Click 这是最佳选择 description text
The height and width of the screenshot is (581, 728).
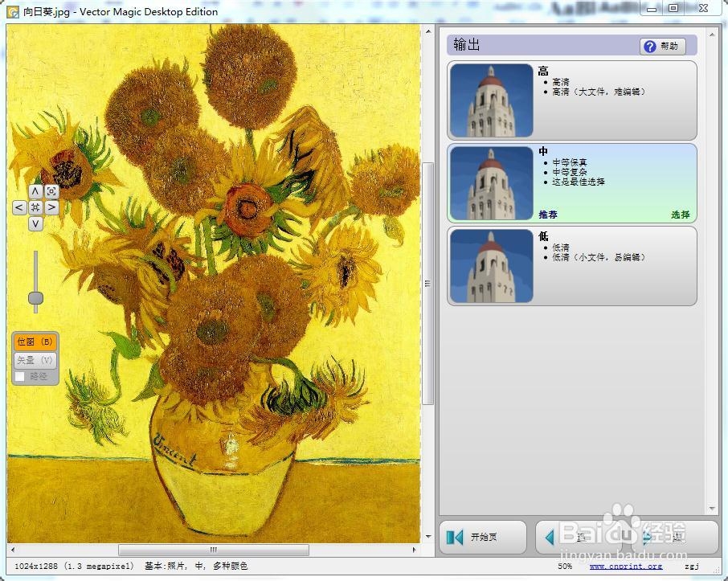click(579, 182)
